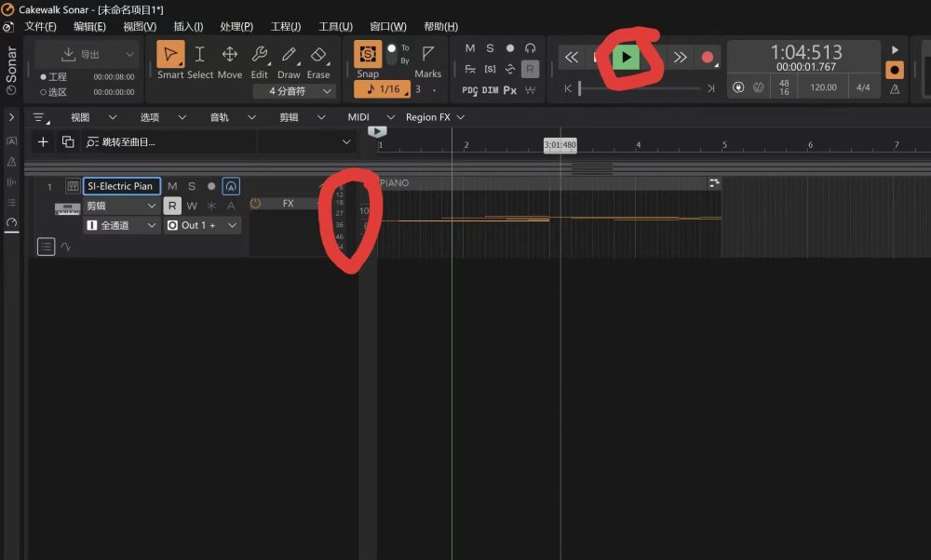The height and width of the screenshot is (560, 931).
Task: Mute the SI-Electric Piano track
Action: coord(172,186)
